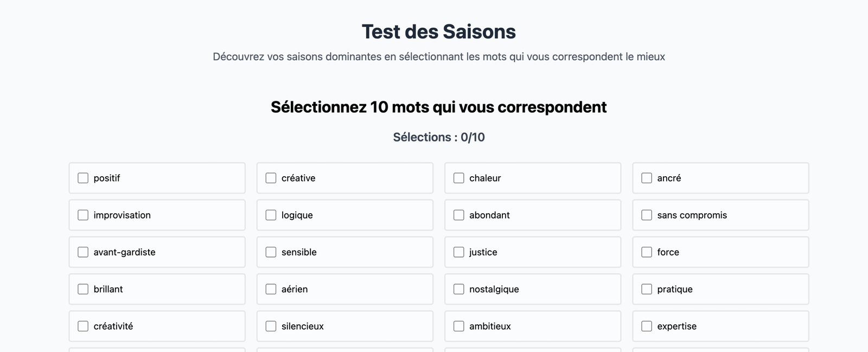The image size is (868, 352).
Task: Select "improvisation" from the word list
Action: click(x=82, y=215)
